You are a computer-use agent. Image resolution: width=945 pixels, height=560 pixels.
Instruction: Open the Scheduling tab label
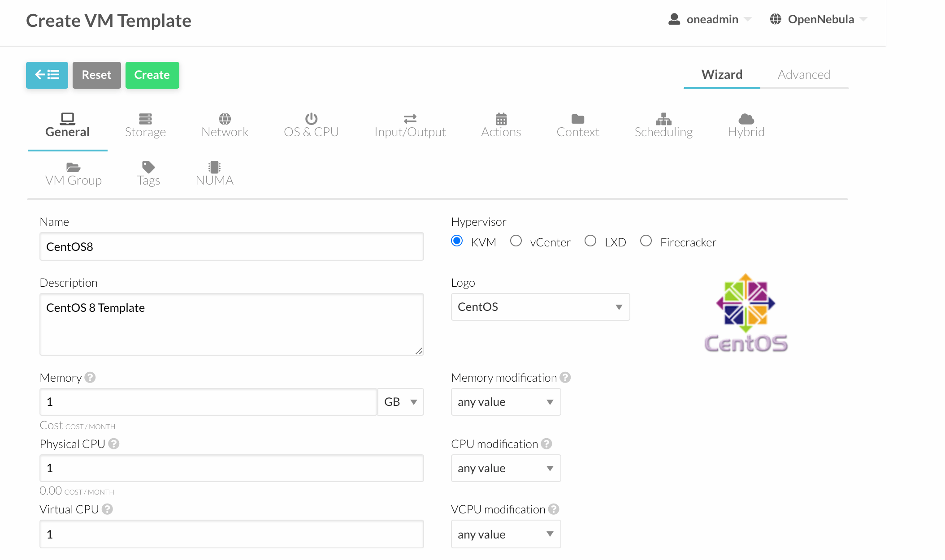tap(663, 132)
